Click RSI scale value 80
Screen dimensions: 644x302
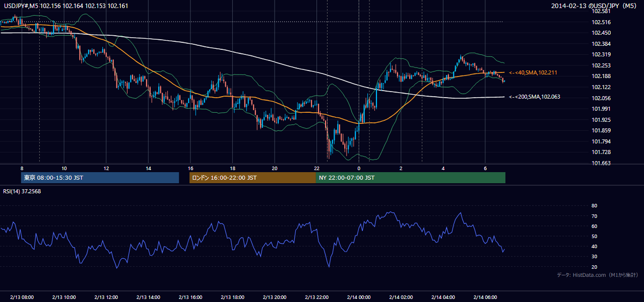[594, 206]
